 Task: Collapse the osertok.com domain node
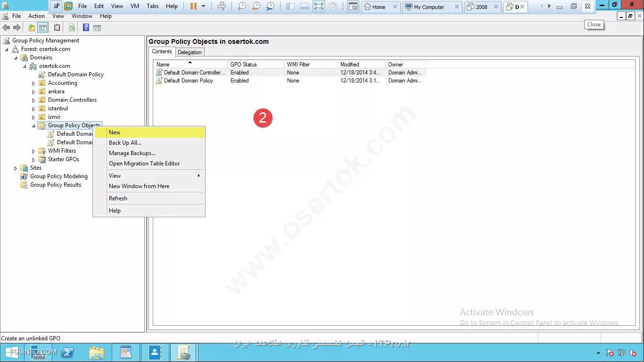pos(25,66)
